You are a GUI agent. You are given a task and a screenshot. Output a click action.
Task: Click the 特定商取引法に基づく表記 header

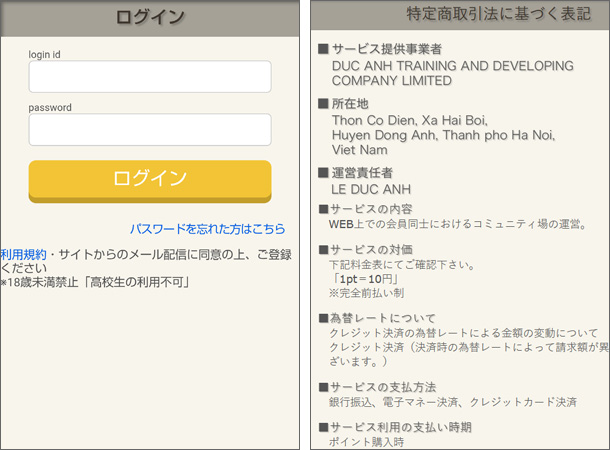tap(484, 15)
